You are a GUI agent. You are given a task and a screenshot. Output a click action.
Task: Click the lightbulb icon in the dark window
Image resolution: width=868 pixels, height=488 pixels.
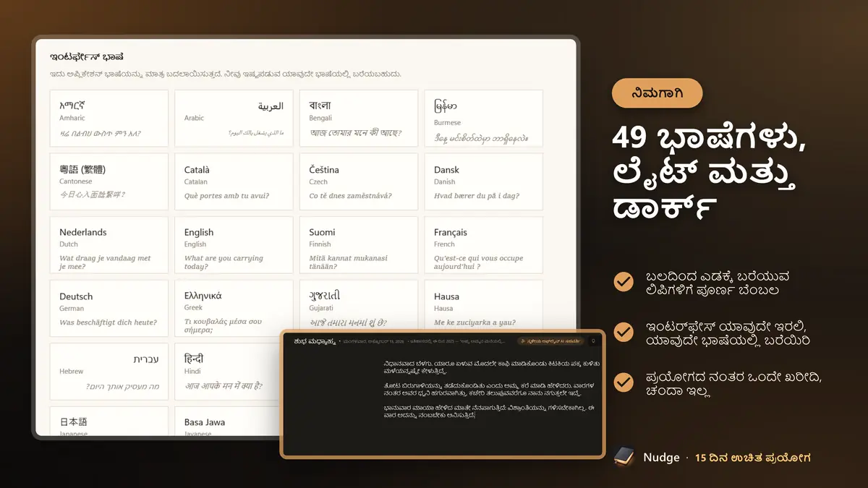tap(592, 341)
